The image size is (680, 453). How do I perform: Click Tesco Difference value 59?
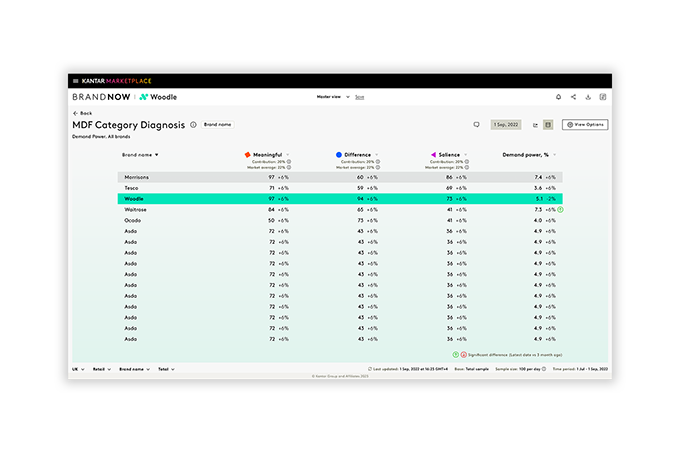pyautogui.click(x=360, y=188)
